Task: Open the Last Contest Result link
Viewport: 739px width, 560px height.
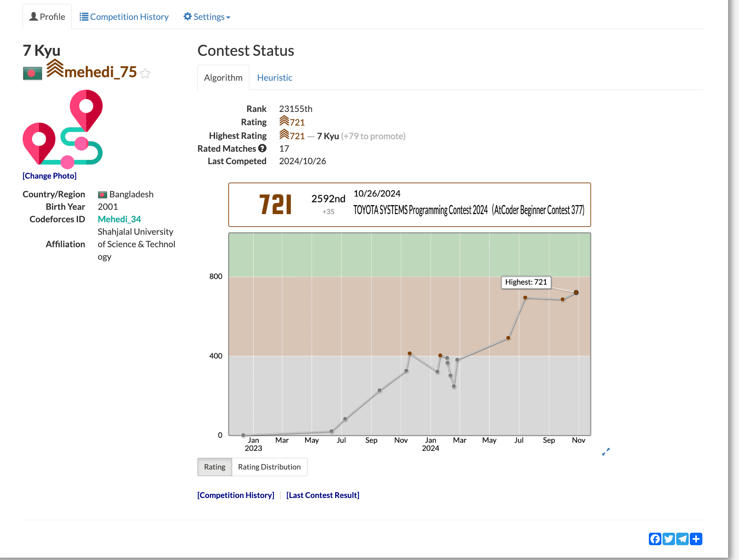Action: pos(323,495)
